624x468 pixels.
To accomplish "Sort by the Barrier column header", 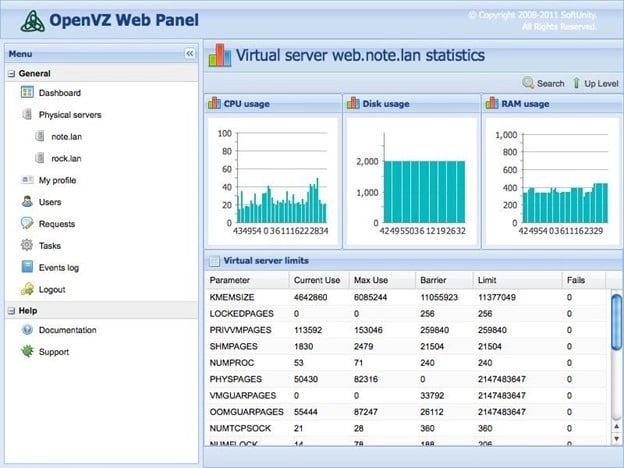I will pos(445,280).
